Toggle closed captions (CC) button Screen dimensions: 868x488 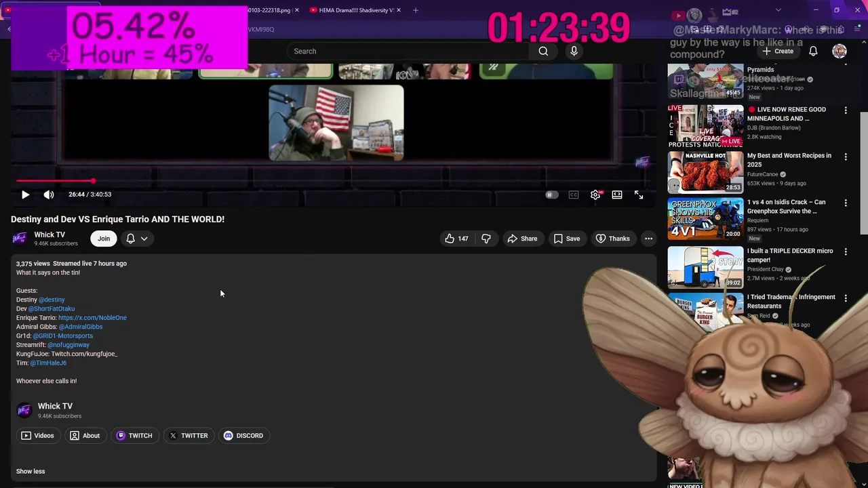[x=574, y=195]
